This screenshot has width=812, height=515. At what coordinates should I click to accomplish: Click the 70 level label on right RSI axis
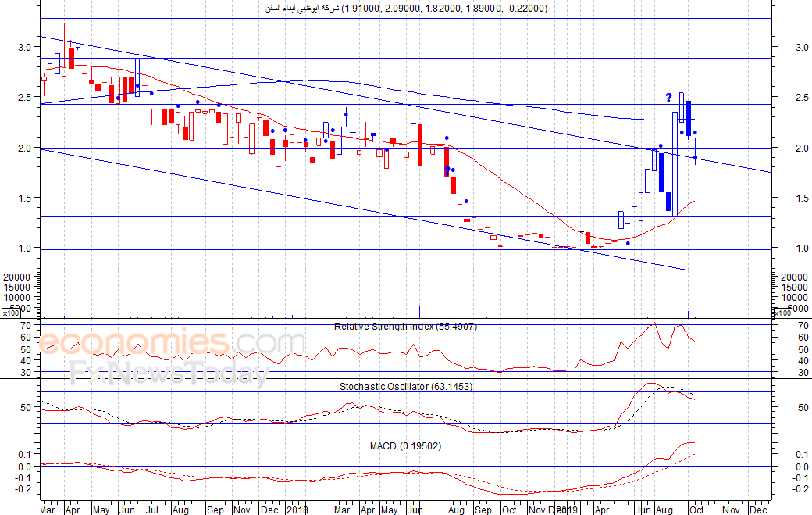click(803, 326)
